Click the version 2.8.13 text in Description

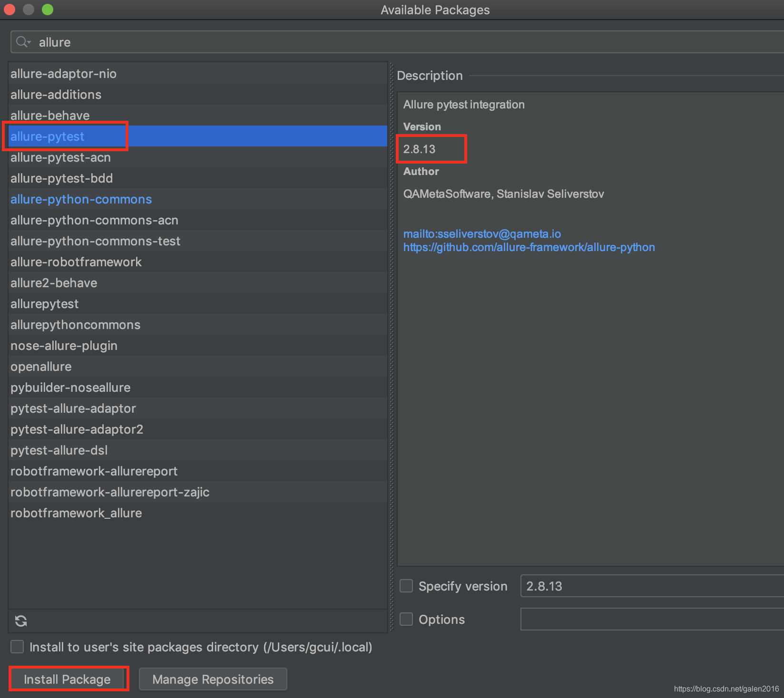(x=419, y=149)
